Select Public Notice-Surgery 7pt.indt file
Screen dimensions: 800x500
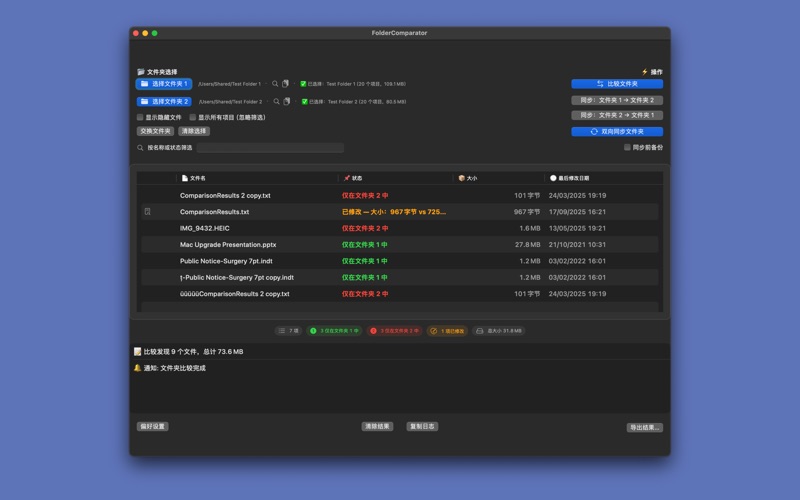tap(226, 261)
